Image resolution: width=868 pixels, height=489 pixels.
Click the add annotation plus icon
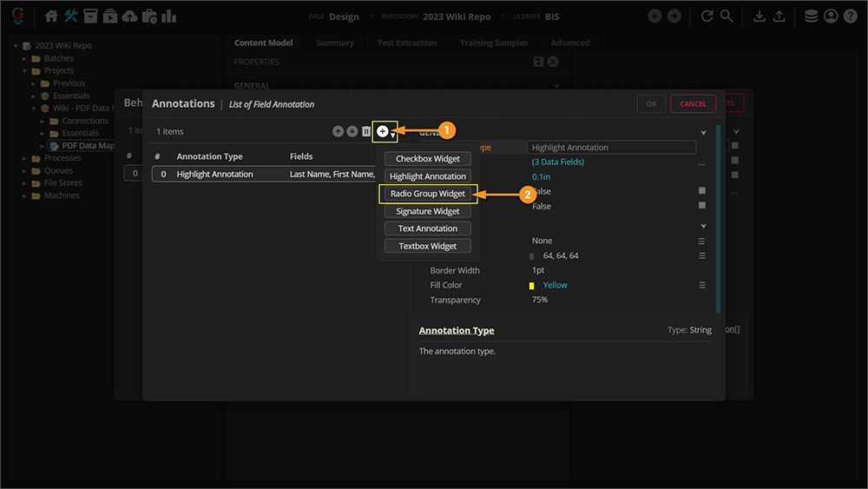pos(383,131)
